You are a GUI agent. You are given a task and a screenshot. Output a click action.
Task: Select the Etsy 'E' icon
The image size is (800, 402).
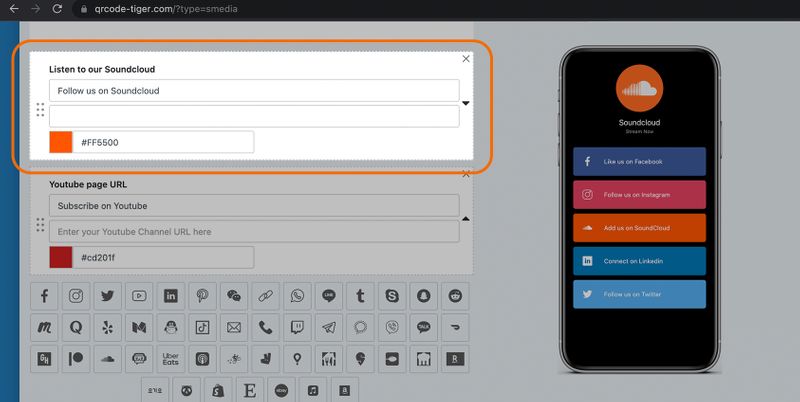click(250, 389)
